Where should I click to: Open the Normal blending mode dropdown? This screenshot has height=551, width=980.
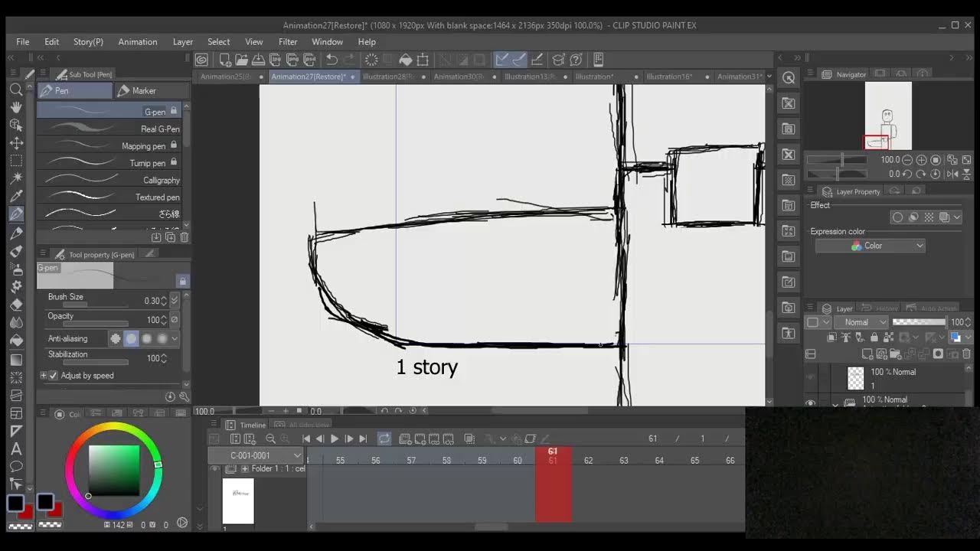[861, 322]
